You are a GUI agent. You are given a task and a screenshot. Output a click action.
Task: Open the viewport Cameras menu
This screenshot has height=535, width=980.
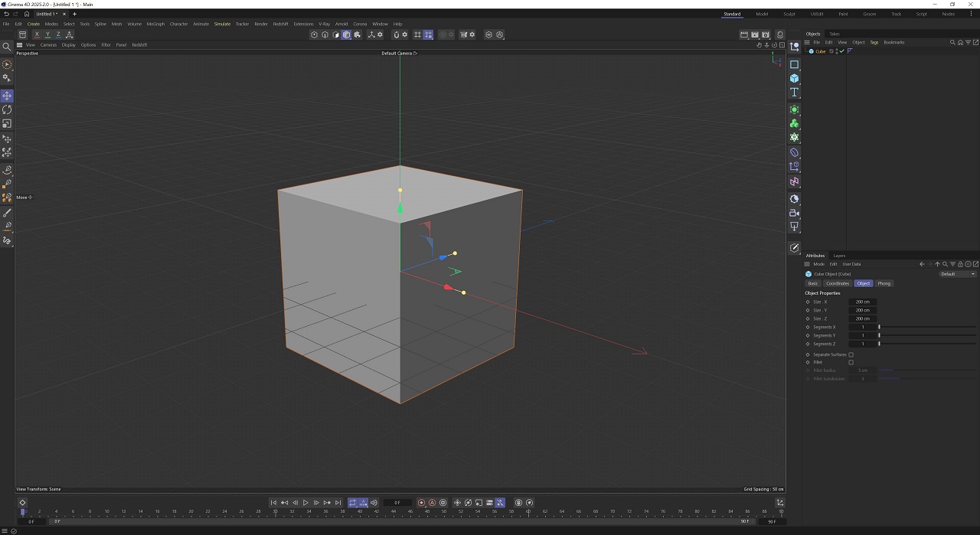[48, 44]
